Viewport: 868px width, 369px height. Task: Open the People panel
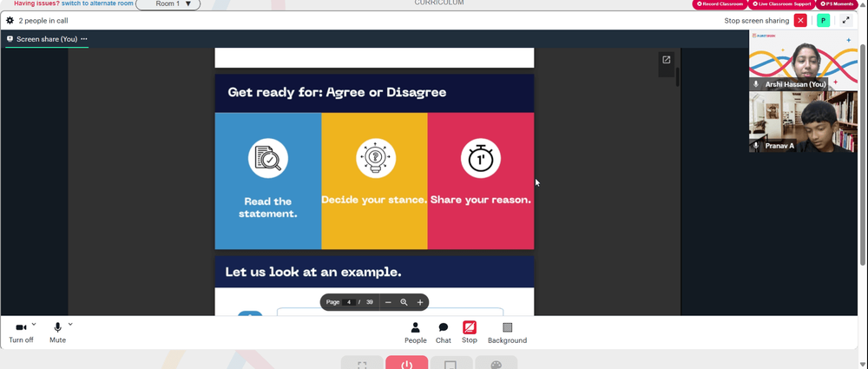(415, 333)
